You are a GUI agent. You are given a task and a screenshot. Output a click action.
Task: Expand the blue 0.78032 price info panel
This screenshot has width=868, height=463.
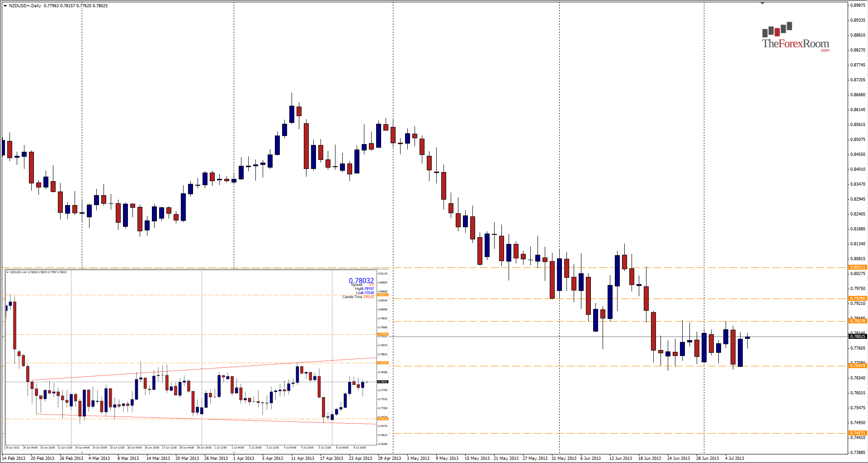(361, 281)
